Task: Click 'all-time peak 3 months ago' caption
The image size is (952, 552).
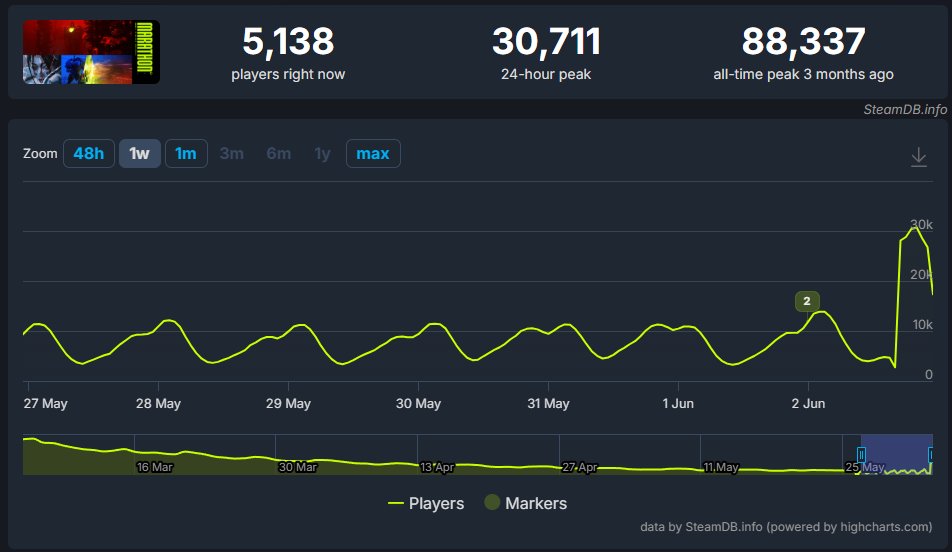Action: click(803, 74)
